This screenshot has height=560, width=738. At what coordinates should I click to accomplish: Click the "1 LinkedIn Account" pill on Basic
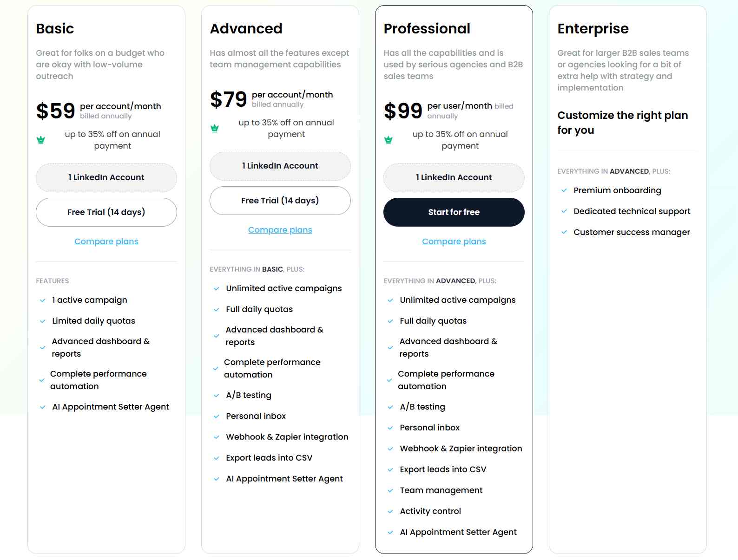[106, 177]
